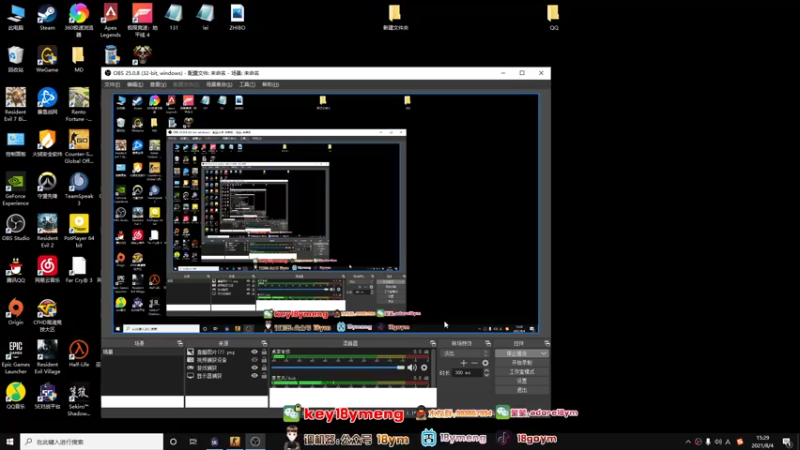Open the notification center icon
The image size is (800, 450).
click(x=787, y=442)
